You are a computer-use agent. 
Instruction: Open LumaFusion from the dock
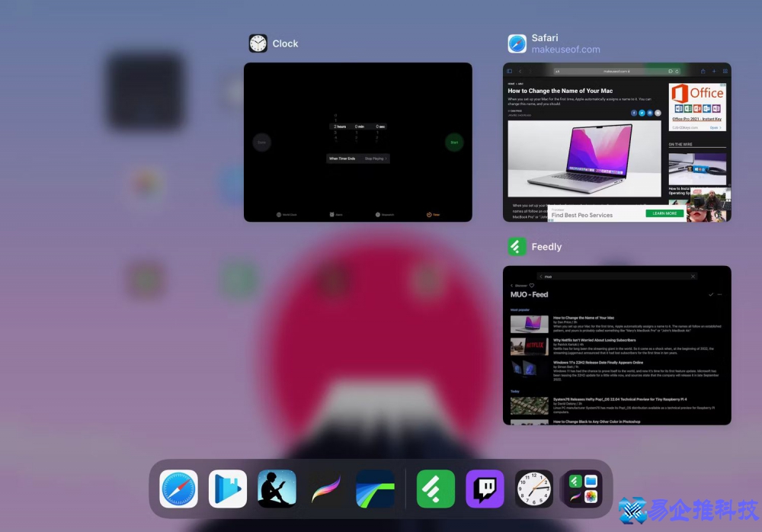pyautogui.click(x=374, y=489)
